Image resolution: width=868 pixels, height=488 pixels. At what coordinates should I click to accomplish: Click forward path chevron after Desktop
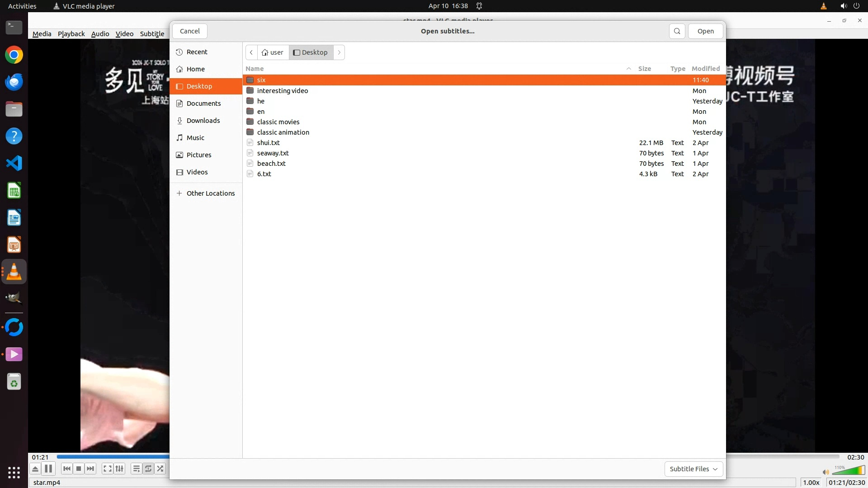point(339,52)
